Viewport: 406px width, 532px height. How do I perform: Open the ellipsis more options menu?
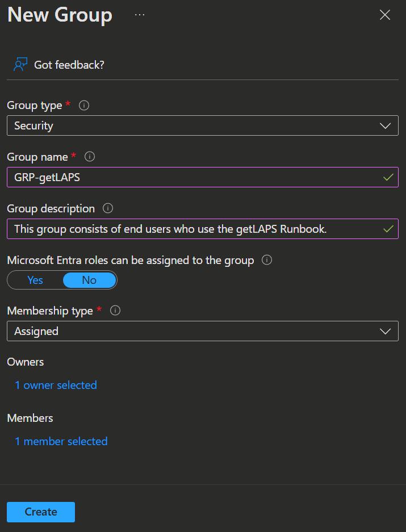(140, 15)
